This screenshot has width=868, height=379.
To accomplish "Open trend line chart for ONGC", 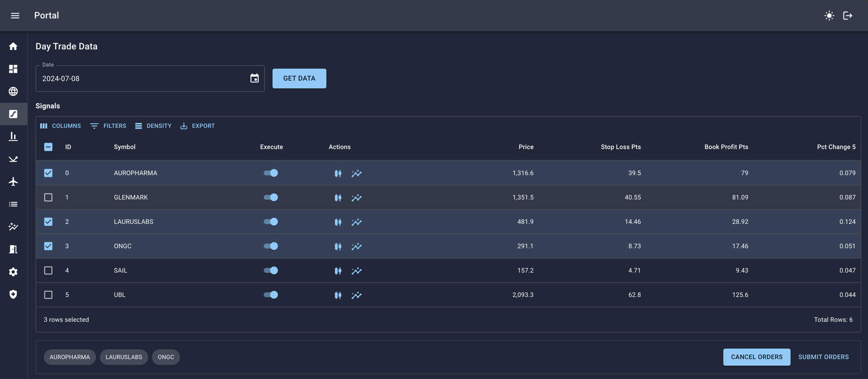I will (x=357, y=246).
